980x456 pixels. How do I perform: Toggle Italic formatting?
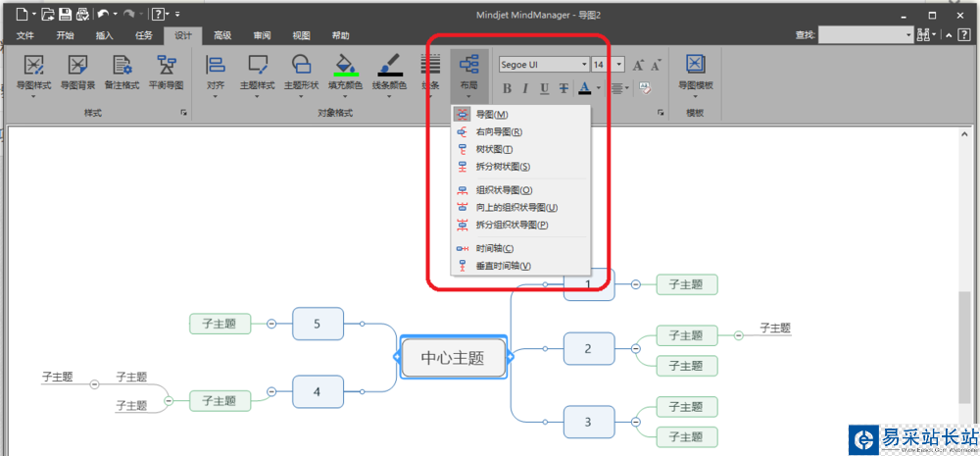[525, 88]
